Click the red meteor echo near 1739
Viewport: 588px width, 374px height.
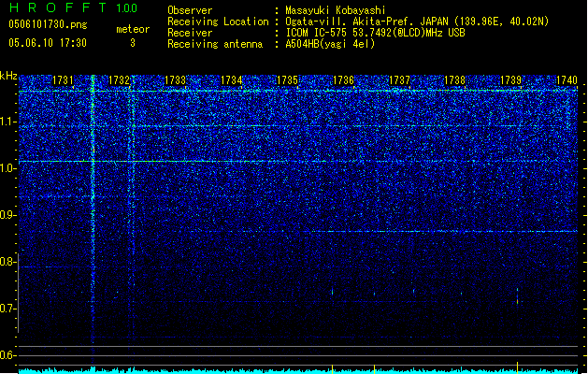(518, 301)
